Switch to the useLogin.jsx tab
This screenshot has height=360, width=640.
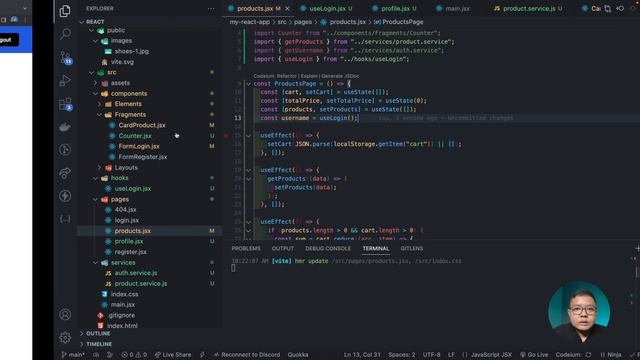tap(326, 9)
